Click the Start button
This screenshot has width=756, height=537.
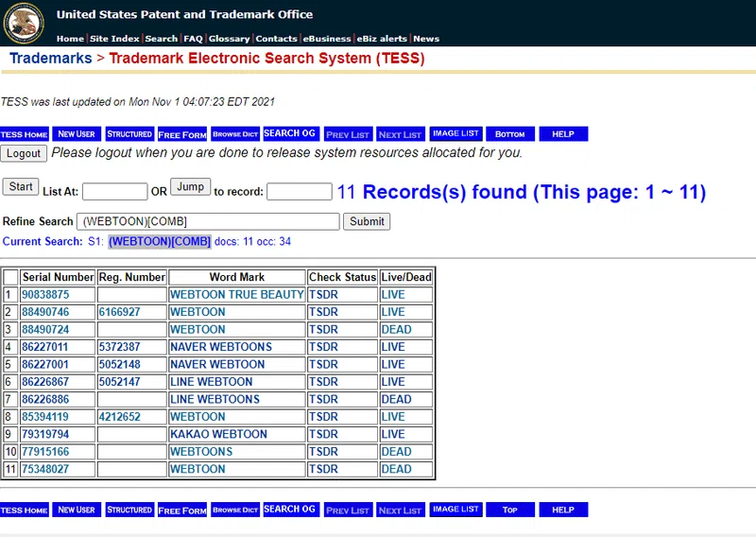pyautogui.click(x=21, y=186)
